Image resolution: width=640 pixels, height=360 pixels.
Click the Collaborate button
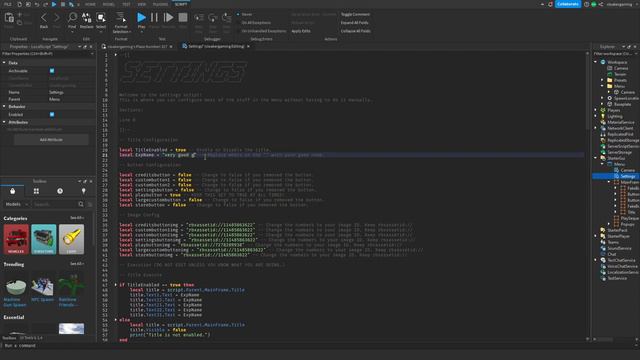point(568,4)
